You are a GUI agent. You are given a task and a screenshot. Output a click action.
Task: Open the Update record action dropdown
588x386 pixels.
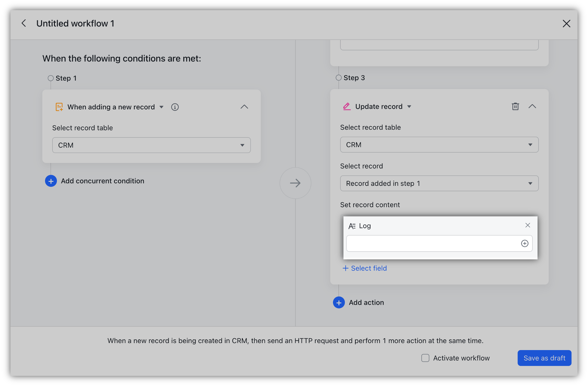click(x=409, y=106)
